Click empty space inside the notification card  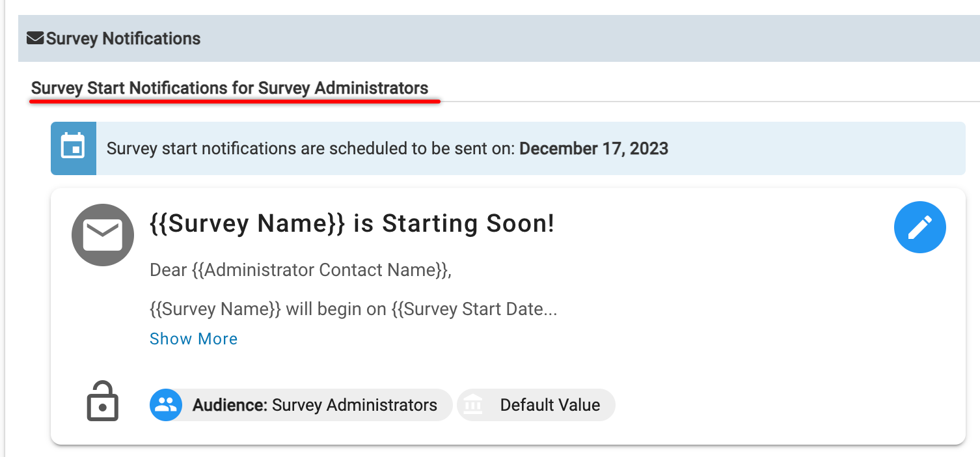(x=716, y=325)
